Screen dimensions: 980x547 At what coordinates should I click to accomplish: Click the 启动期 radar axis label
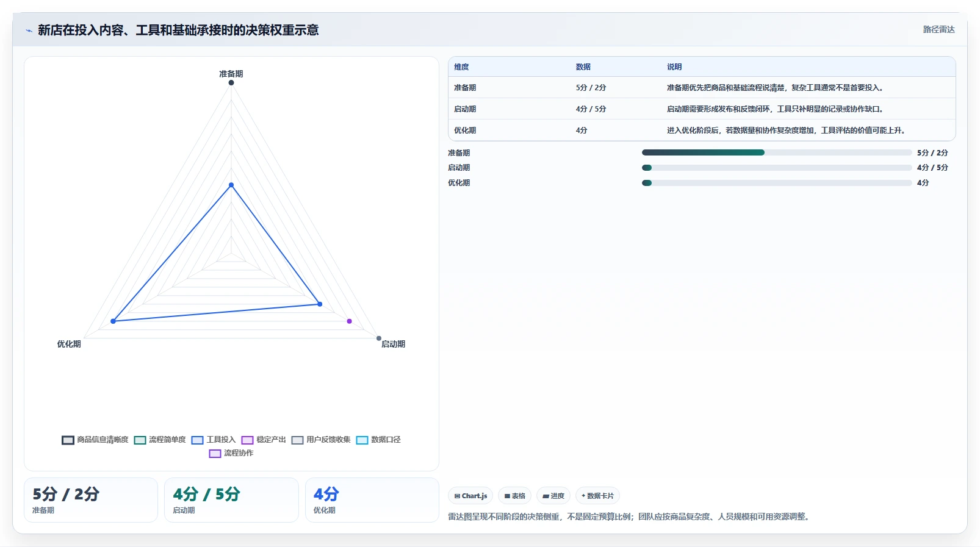(394, 344)
